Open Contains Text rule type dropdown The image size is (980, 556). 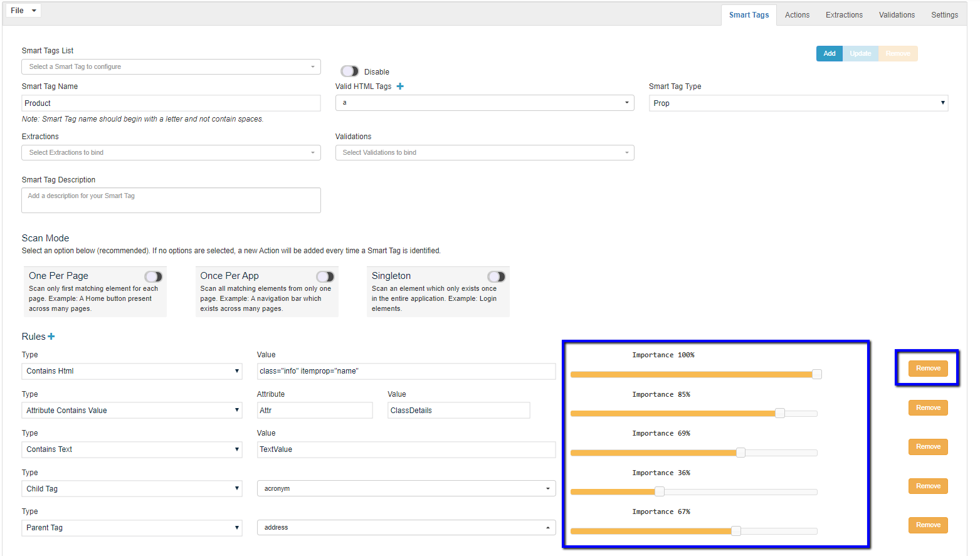click(132, 449)
